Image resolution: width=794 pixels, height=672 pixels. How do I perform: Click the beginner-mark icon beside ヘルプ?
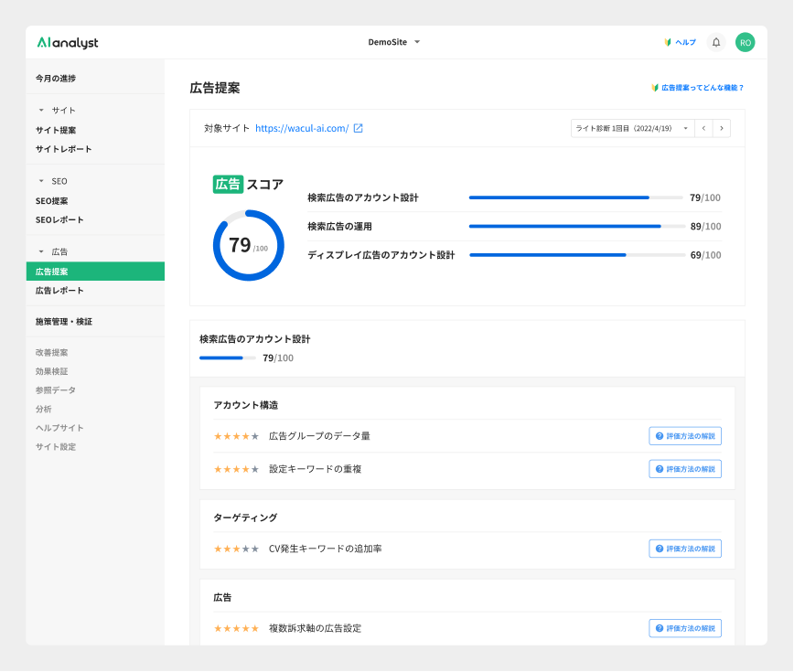coord(667,41)
